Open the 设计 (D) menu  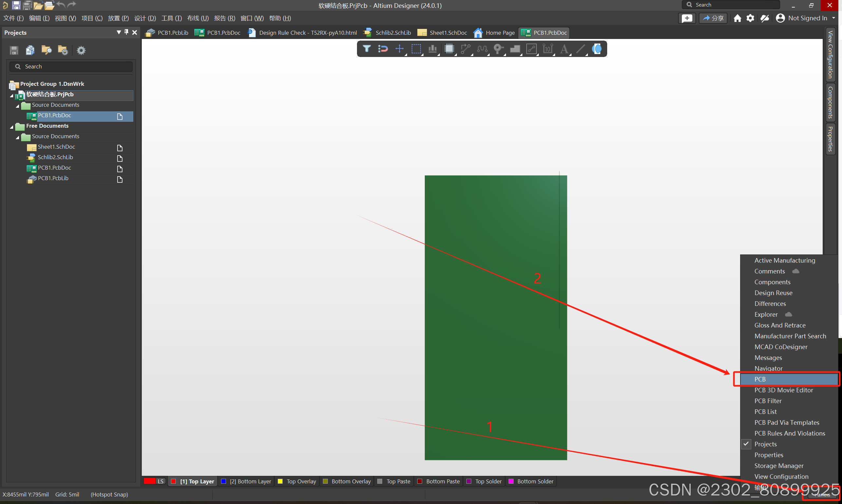pos(145,18)
